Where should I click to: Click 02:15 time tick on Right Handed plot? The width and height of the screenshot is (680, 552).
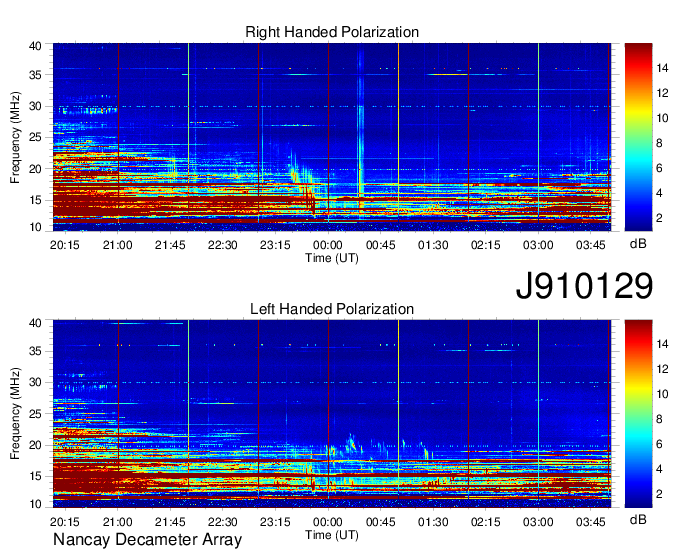[x=485, y=245]
